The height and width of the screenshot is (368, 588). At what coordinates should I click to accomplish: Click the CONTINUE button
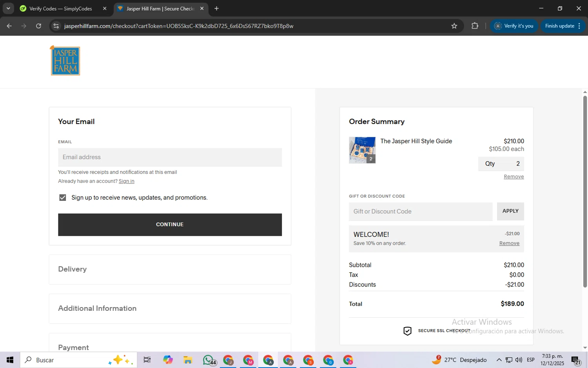coord(170,224)
